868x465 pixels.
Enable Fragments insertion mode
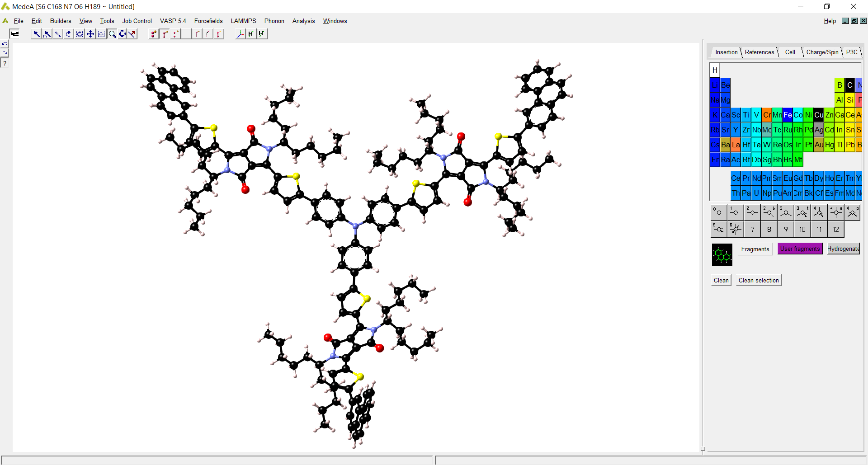[x=755, y=249]
